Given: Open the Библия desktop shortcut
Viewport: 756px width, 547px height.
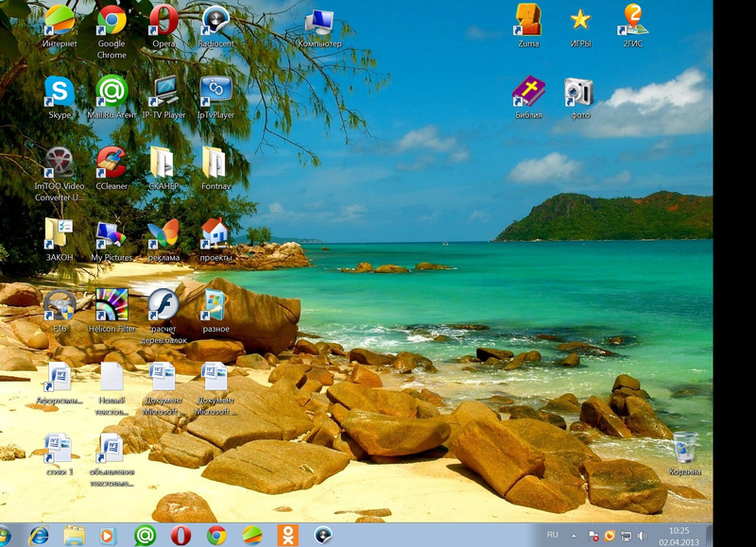Looking at the screenshot, I should (528, 92).
